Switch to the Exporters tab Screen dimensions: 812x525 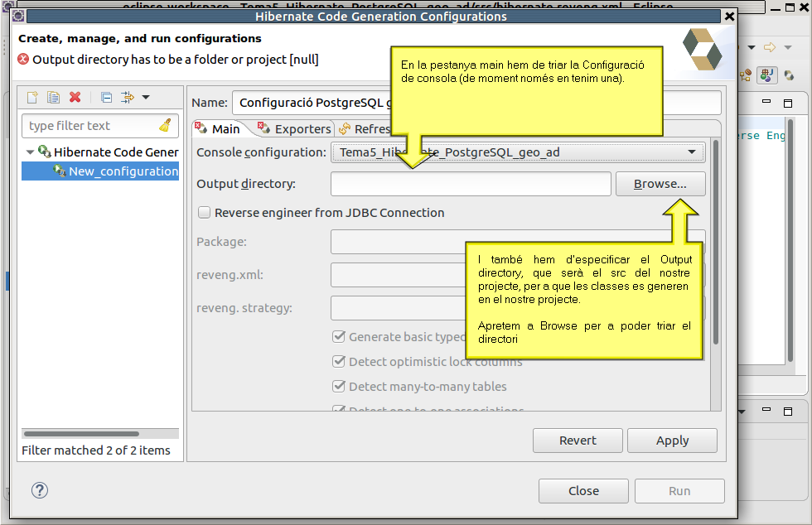(294, 129)
